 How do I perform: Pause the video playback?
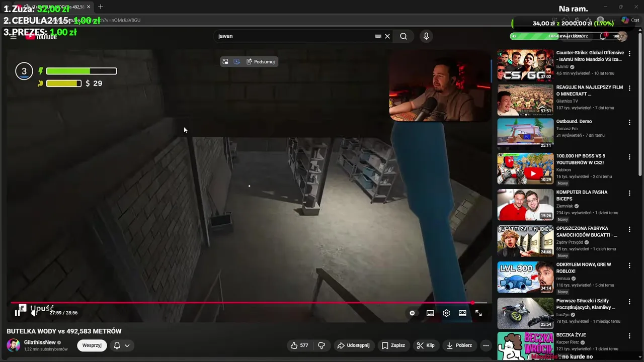coord(17,313)
